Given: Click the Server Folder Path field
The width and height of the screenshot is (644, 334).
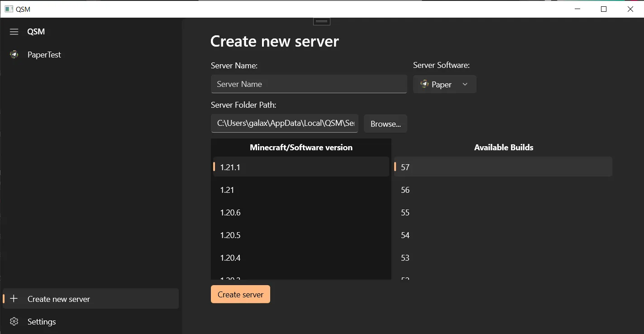Looking at the screenshot, I should pos(285,124).
